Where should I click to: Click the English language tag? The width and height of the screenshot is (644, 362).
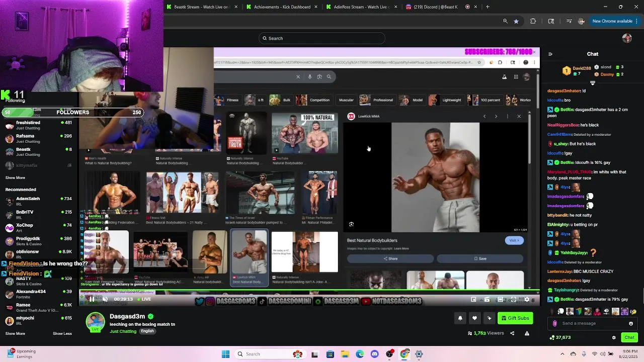(147, 331)
